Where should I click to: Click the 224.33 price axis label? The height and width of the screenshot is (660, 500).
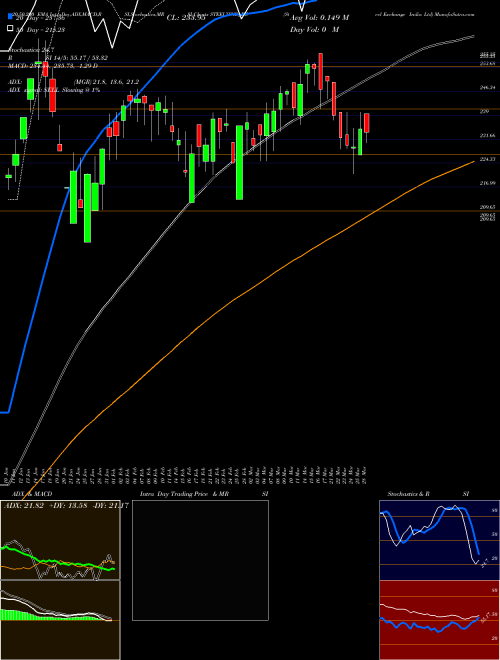point(487,159)
